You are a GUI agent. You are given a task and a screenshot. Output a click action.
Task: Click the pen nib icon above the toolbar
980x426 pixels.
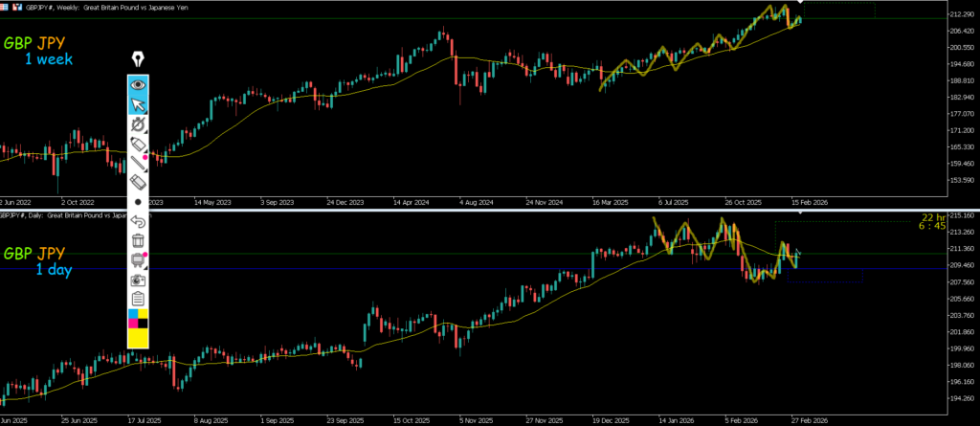pyautogui.click(x=138, y=59)
